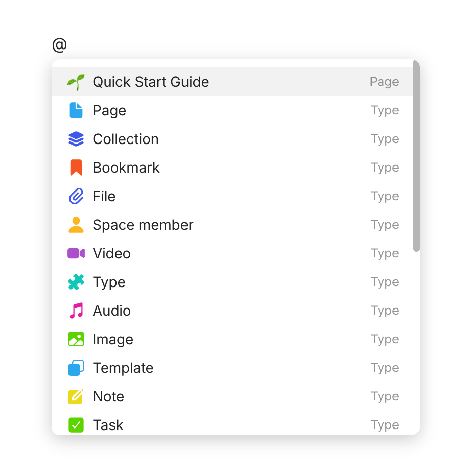Select the Template type entry
This screenshot has width=464, height=476.
point(123,368)
